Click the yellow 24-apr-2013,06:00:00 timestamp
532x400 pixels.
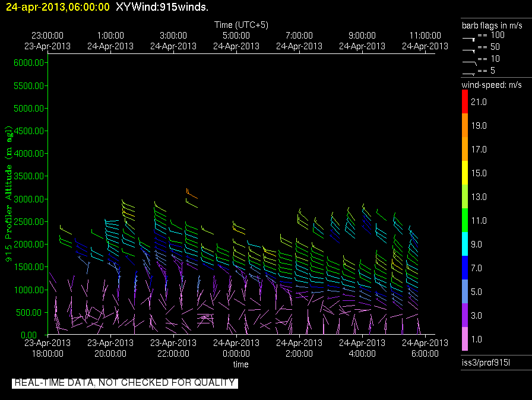pos(58,7)
